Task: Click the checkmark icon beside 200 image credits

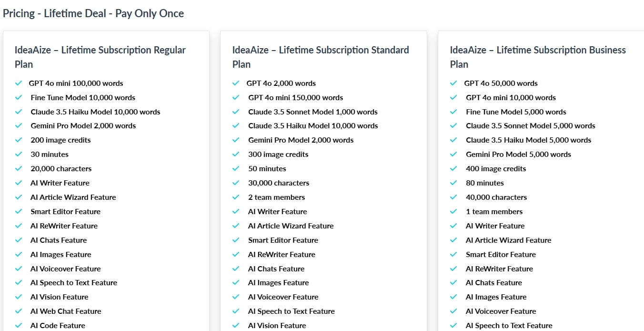Action: click(x=19, y=140)
